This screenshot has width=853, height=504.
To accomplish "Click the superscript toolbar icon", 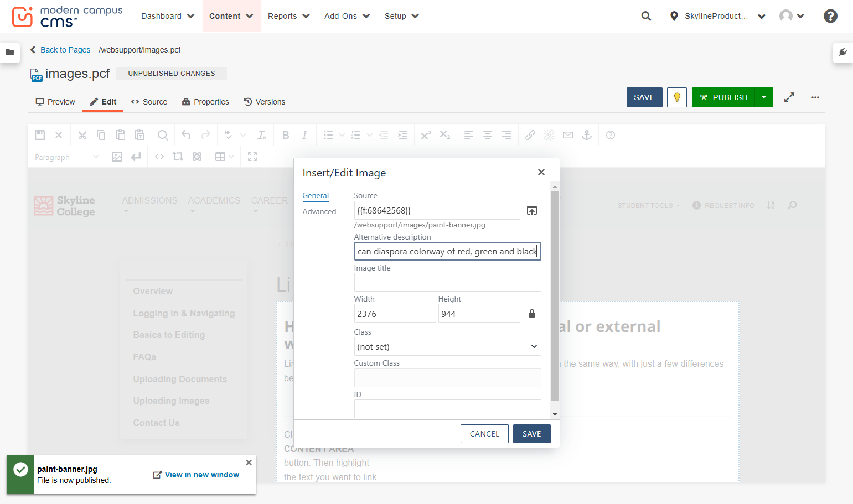I will [x=426, y=135].
